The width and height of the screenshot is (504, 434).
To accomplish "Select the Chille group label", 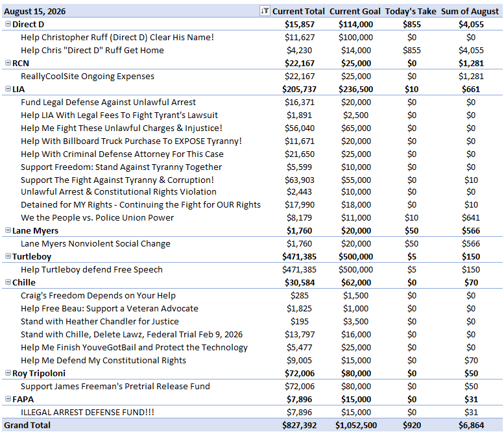I will [24, 283].
